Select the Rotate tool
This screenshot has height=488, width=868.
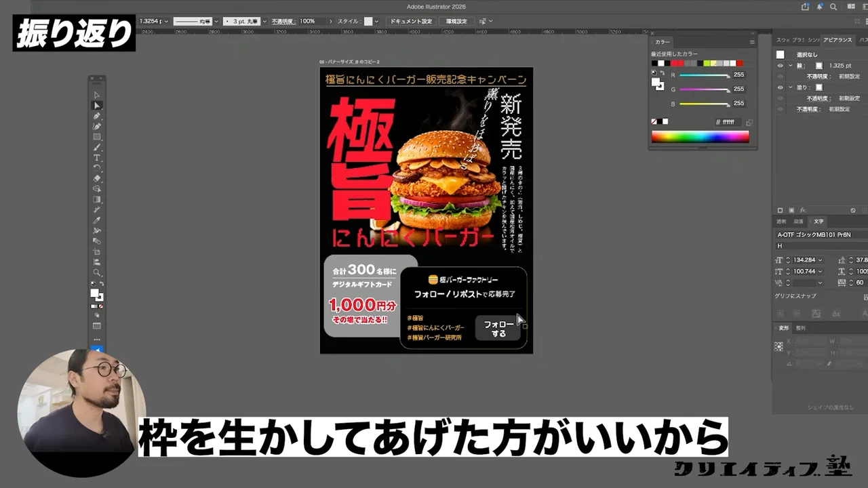pos(97,168)
